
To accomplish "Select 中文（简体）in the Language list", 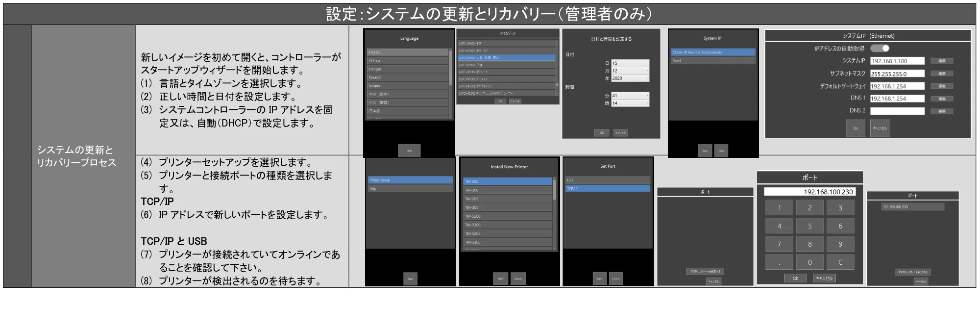I will coord(408,94).
